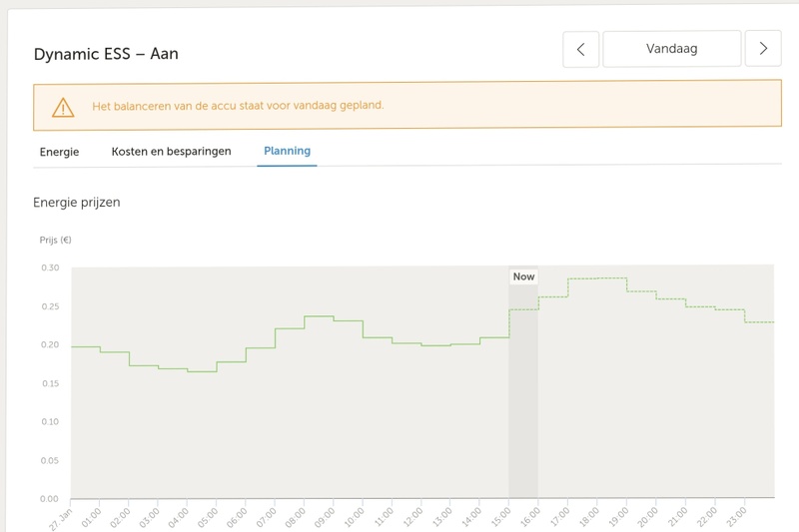Switch to the Energie tab
Image resolution: width=799 pixels, height=532 pixels.
59,152
